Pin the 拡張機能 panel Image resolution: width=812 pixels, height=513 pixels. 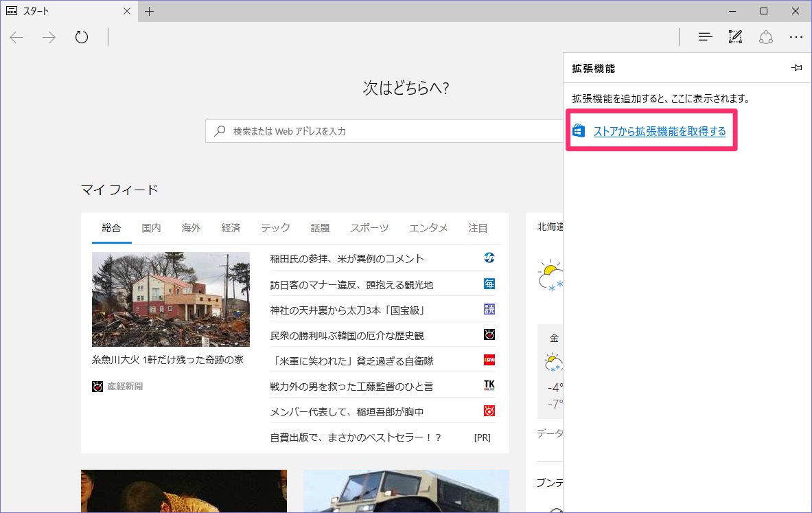point(796,68)
